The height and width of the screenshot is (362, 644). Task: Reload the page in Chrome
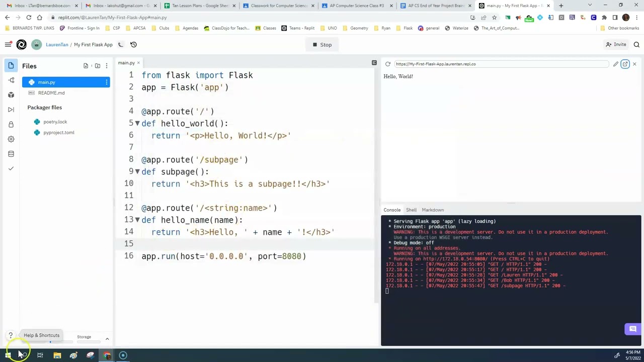[29, 18]
